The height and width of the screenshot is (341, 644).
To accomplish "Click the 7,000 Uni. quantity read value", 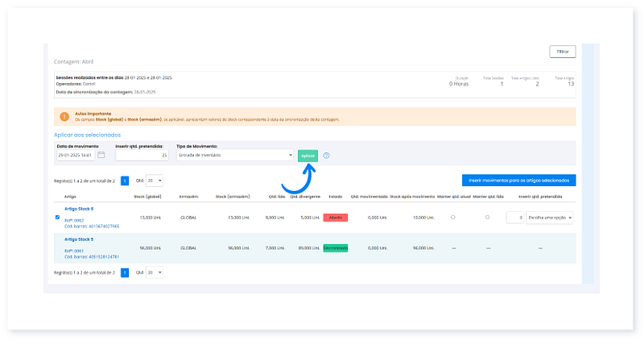I will (275, 248).
